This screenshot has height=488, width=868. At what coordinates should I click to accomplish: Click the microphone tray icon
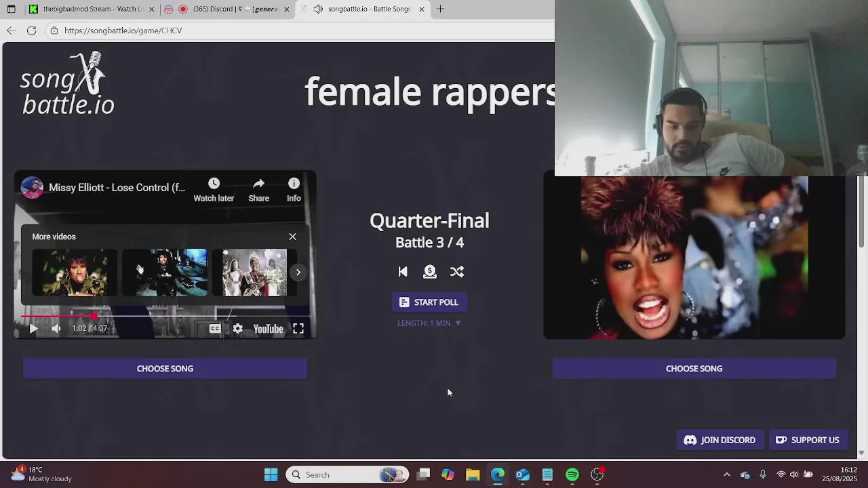coord(763,474)
